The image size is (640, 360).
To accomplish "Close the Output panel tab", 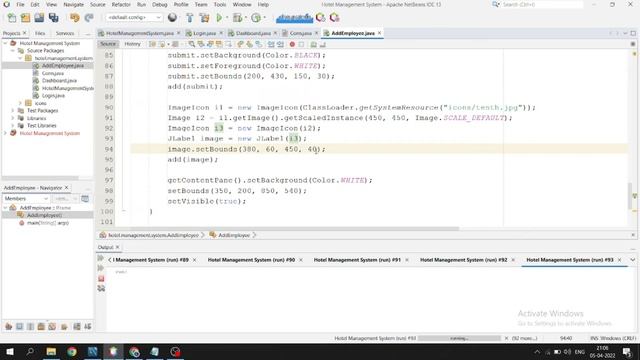I will point(118,247).
